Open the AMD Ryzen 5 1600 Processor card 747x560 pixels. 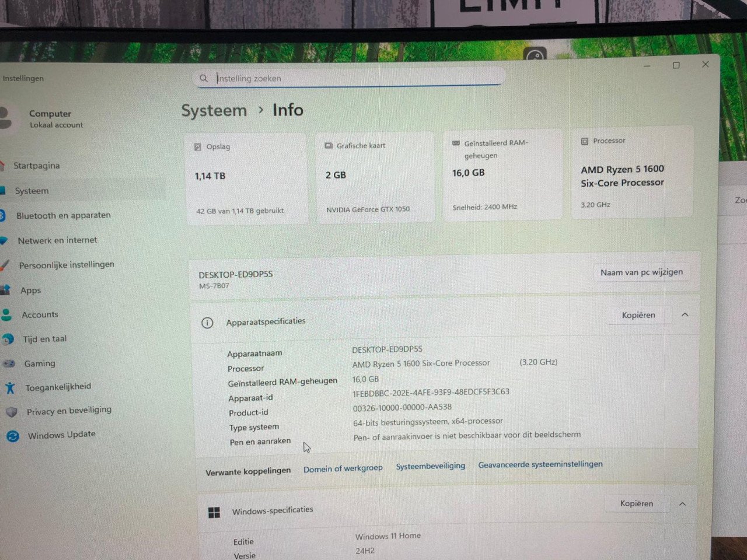point(632,173)
